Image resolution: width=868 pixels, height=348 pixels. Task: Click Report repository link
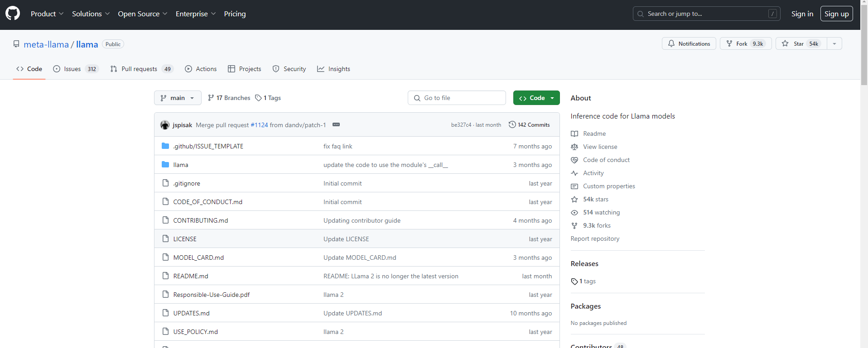[595, 238]
